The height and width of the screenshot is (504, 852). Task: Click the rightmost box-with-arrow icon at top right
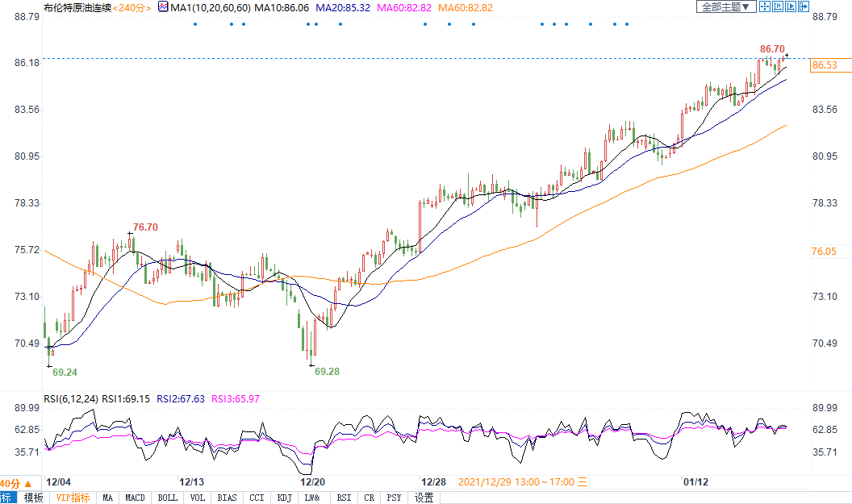(x=803, y=6)
